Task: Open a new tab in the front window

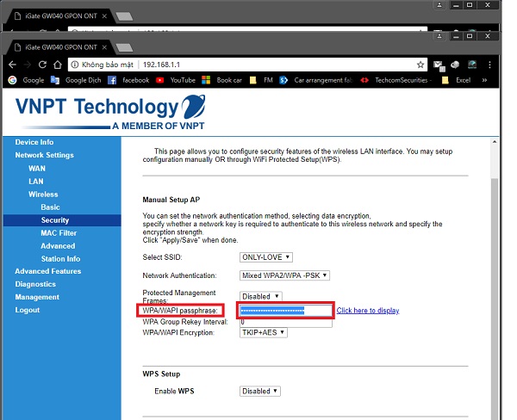Action: pos(124,47)
